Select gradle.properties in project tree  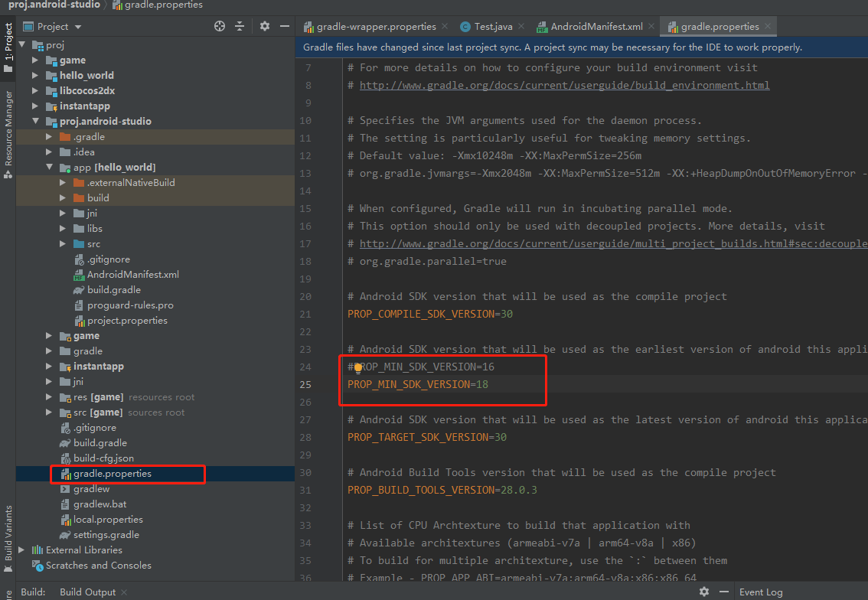point(113,473)
